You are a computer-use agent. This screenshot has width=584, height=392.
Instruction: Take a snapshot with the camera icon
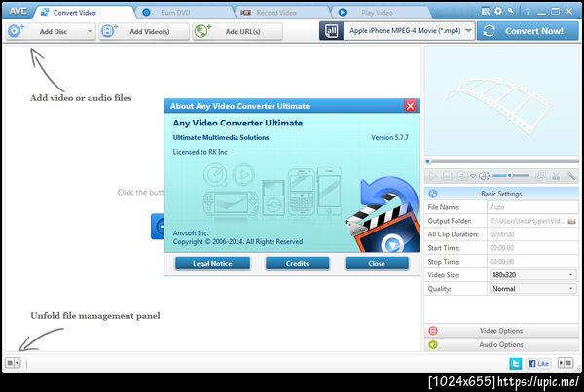point(462,176)
